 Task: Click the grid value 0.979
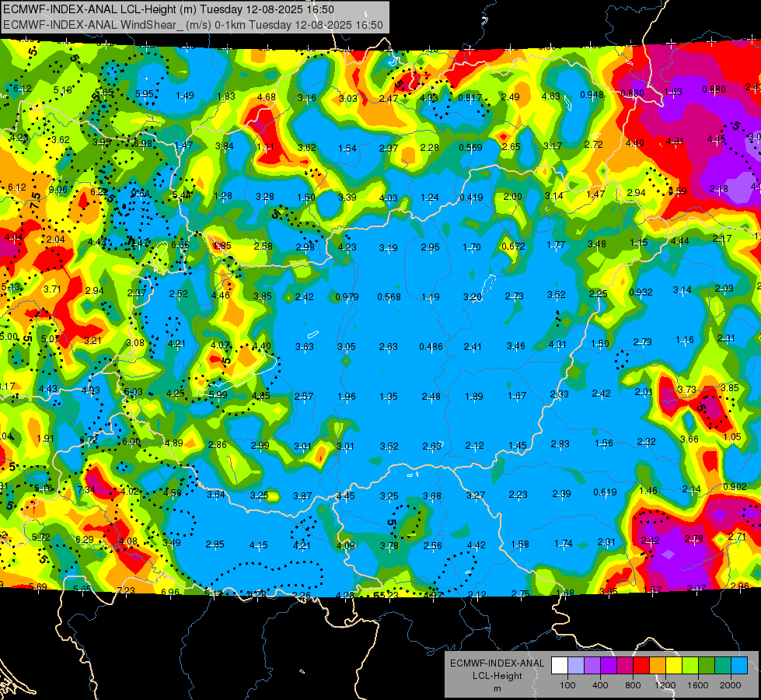(x=347, y=297)
